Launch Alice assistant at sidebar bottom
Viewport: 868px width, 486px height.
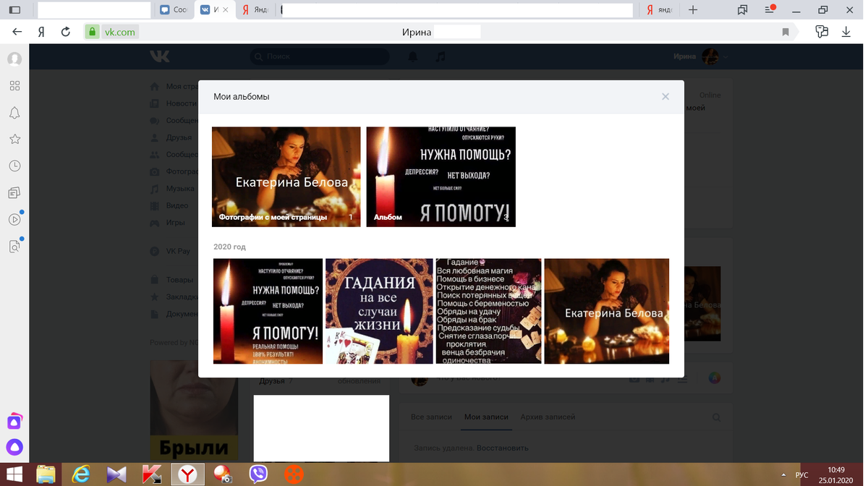click(14, 447)
